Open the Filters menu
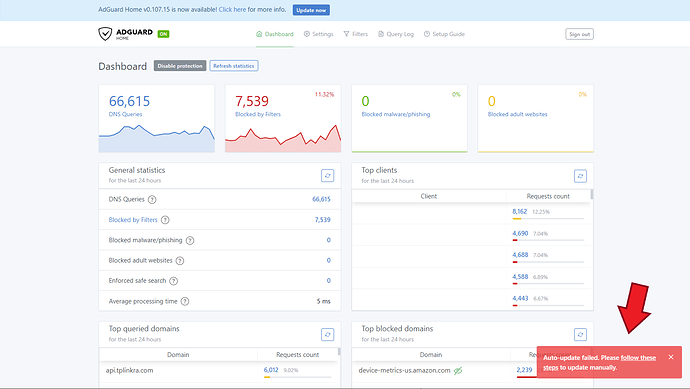 [356, 34]
